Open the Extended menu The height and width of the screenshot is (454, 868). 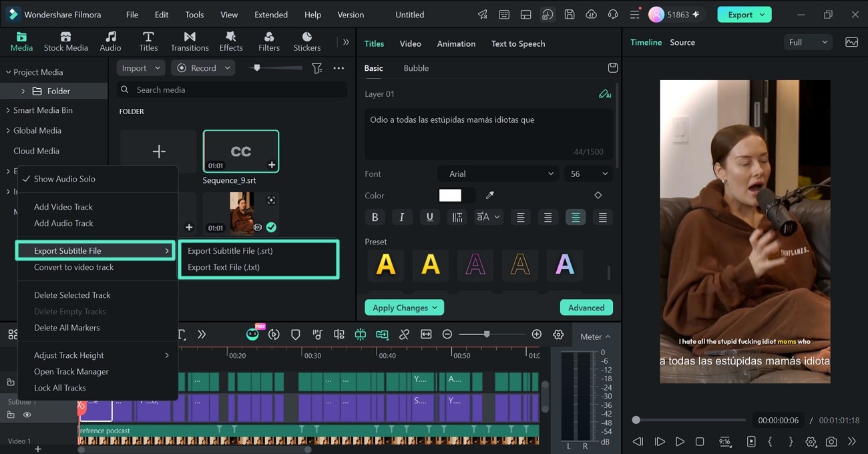(x=271, y=15)
